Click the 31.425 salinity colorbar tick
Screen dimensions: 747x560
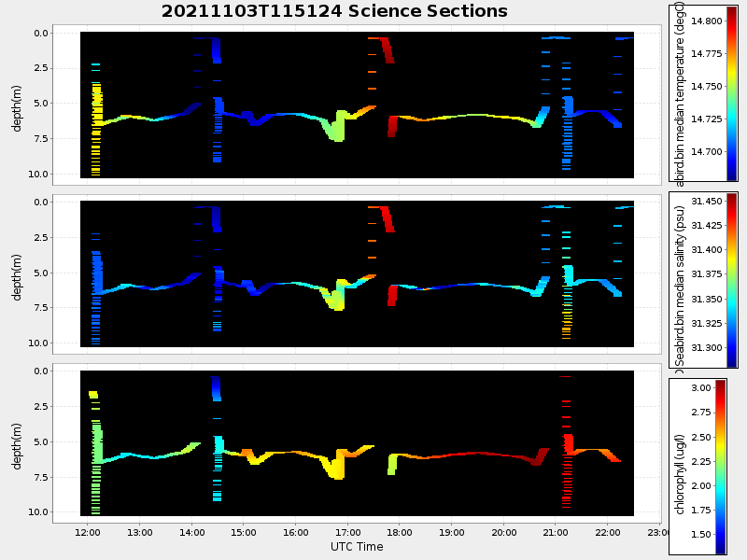[707, 225]
